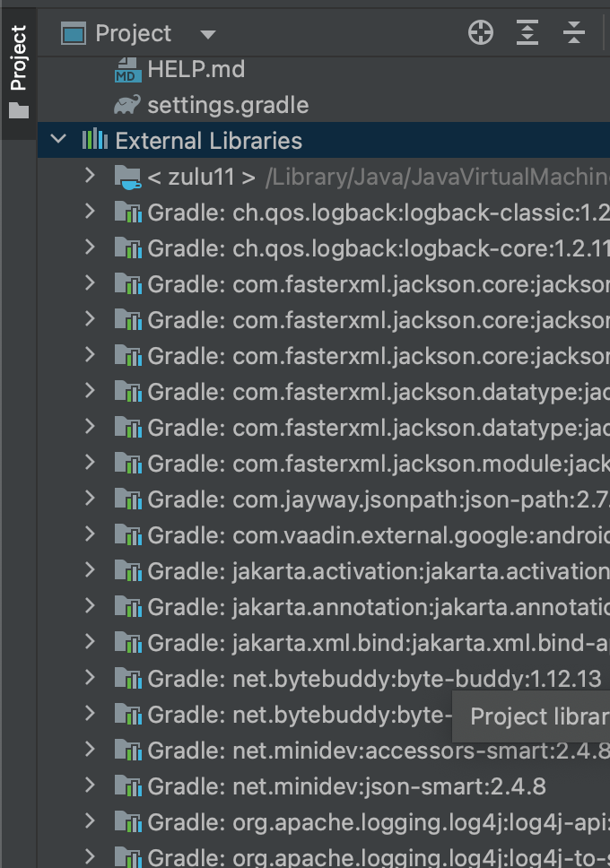Click the bar-chart icon beside External Libraries

click(95, 139)
